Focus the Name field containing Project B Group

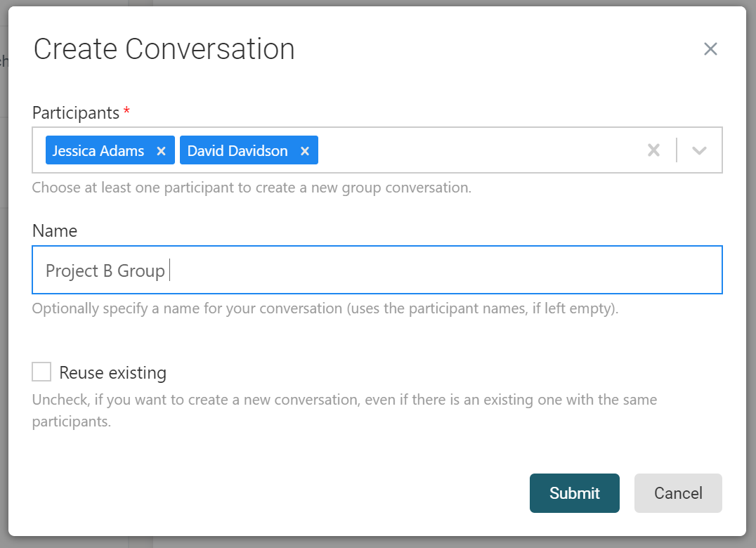(422, 270)
